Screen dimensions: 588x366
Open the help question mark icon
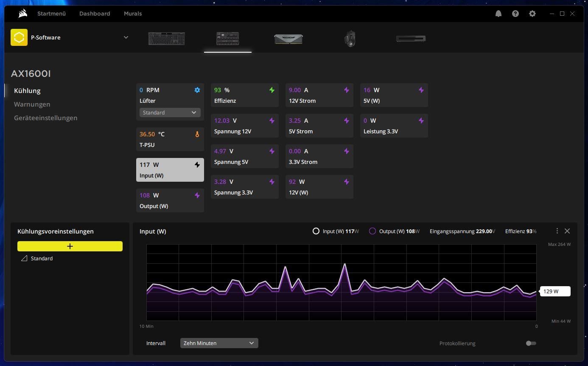click(515, 14)
